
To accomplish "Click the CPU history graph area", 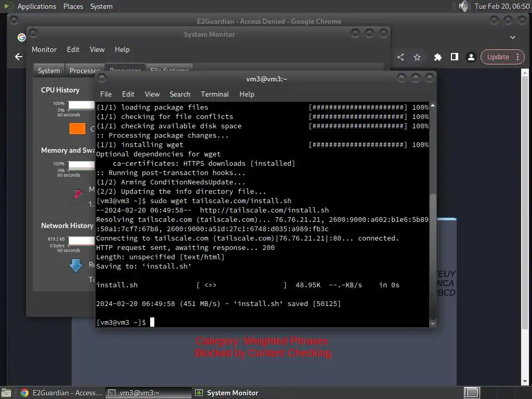I will pyautogui.click(x=82, y=105).
